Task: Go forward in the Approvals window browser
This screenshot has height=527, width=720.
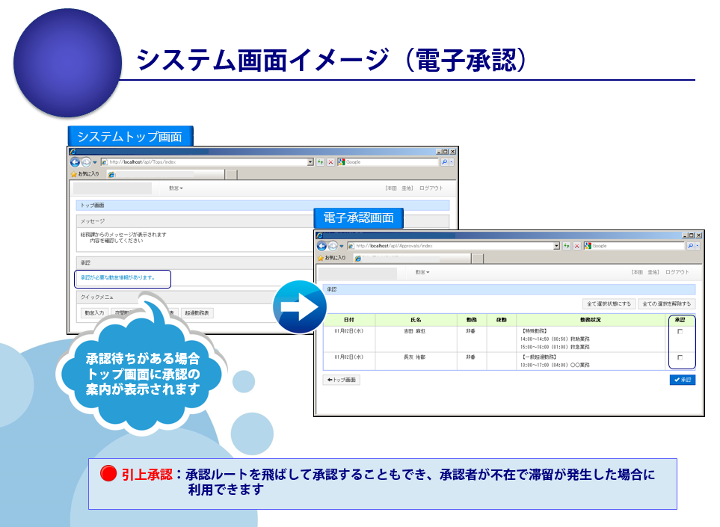Action: [x=332, y=246]
